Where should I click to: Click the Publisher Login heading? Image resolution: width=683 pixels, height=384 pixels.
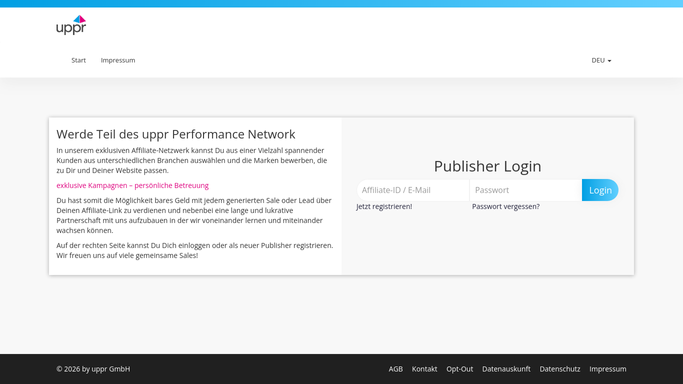487,166
